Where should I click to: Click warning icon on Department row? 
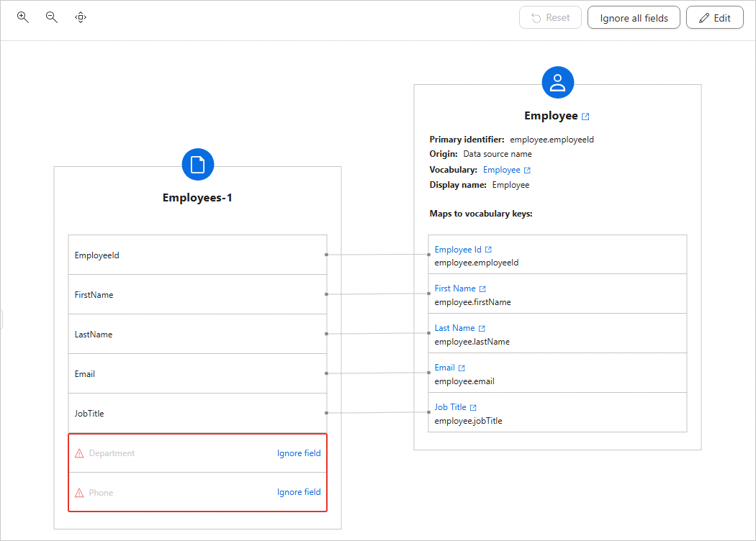[x=79, y=453]
